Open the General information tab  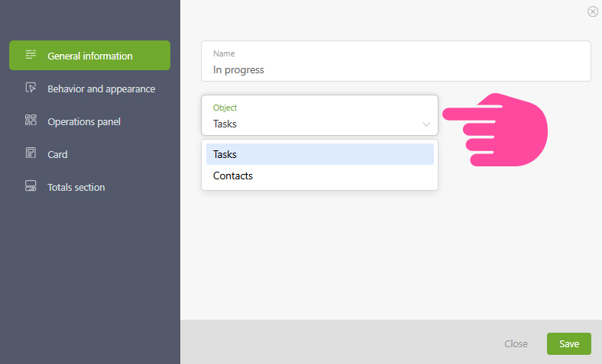(x=90, y=56)
